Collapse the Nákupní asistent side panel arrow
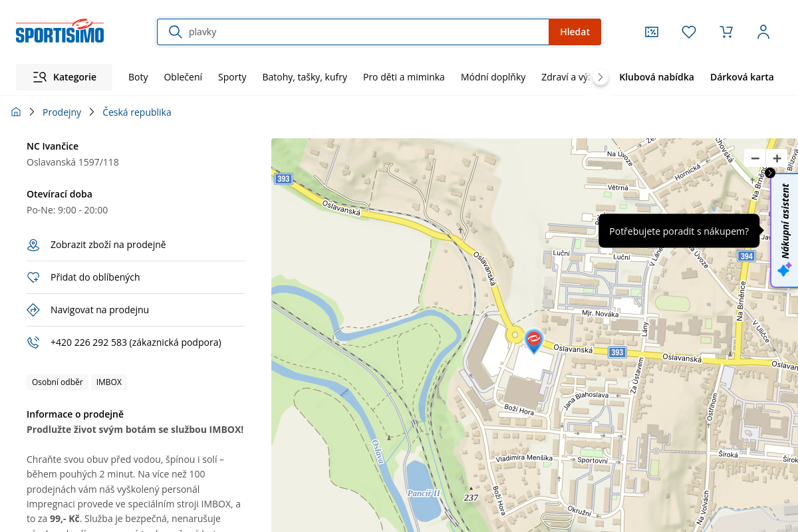The width and height of the screenshot is (798, 532). point(770,173)
